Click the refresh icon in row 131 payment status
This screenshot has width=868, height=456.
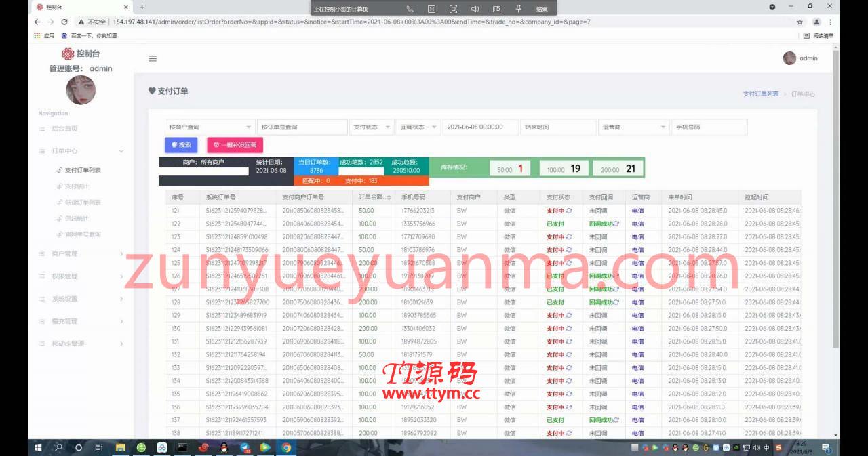pyautogui.click(x=569, y=341)
